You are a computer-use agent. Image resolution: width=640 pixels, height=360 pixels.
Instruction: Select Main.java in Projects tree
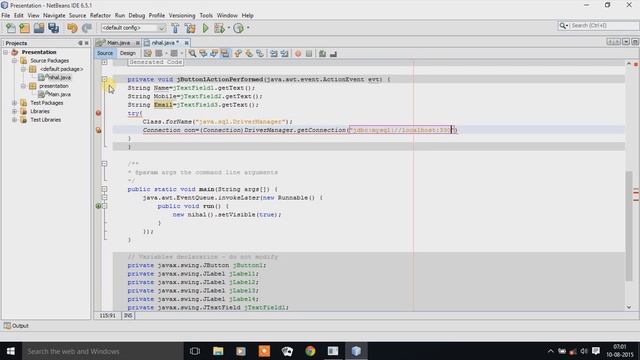pos(60,94)
